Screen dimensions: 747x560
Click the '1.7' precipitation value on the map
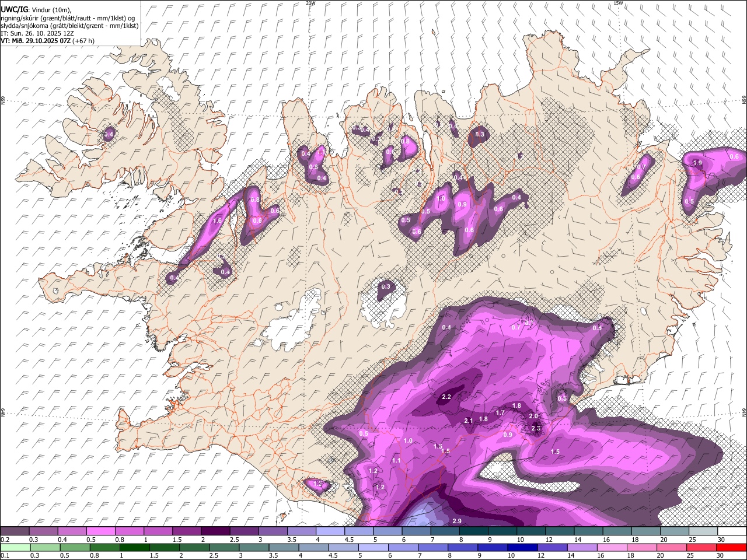[500, 412]
